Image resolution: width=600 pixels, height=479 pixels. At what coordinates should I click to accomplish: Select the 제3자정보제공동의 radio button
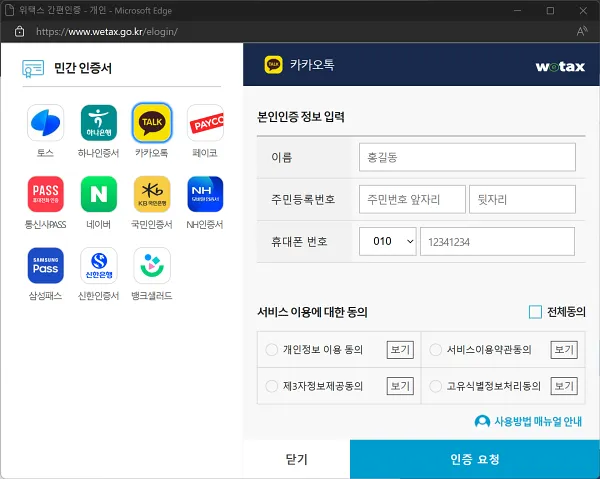271,386
